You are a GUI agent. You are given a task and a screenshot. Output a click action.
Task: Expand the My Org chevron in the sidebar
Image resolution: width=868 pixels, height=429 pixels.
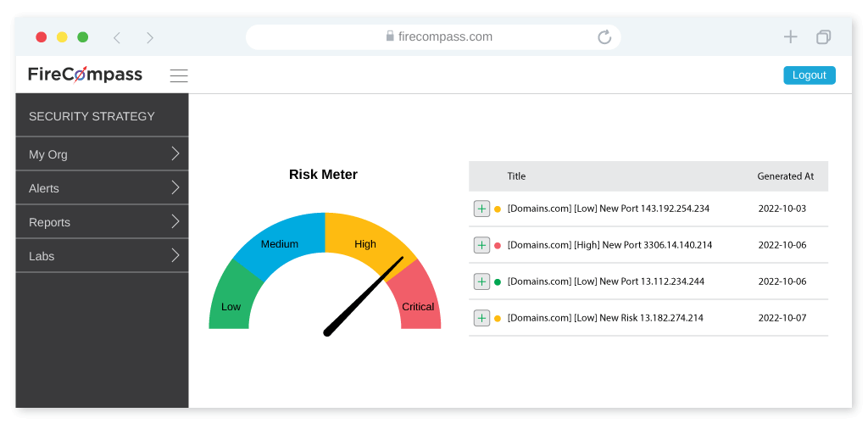(x=175, y=154)
